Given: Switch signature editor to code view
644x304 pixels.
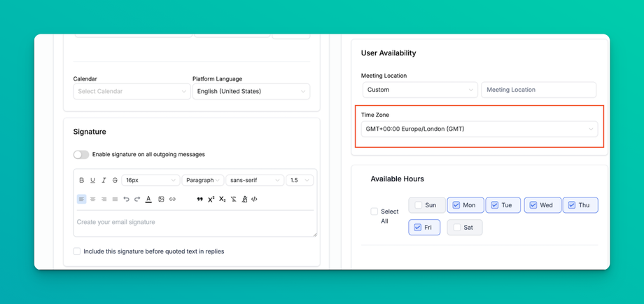Looking at the screenshot, I should tap(254, 199).
